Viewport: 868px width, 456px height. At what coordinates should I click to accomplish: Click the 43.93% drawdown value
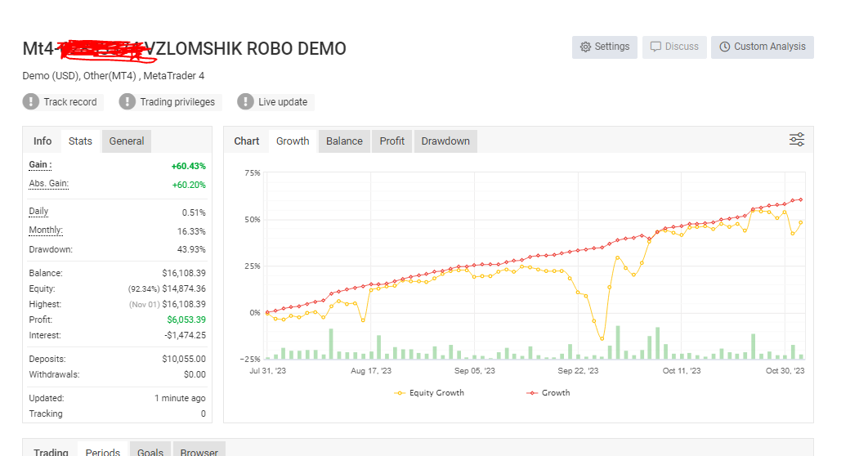[x=191, y=249]
